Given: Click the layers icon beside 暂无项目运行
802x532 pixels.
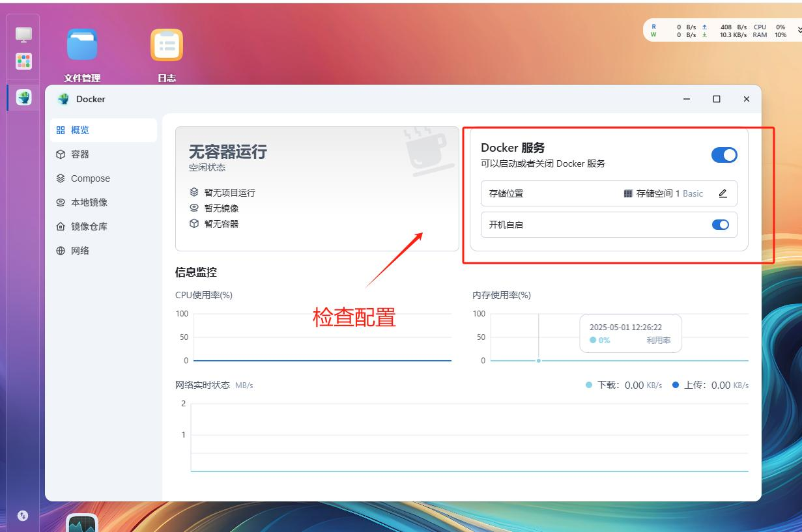Looking at the screenshot, I should click(194, 193).
